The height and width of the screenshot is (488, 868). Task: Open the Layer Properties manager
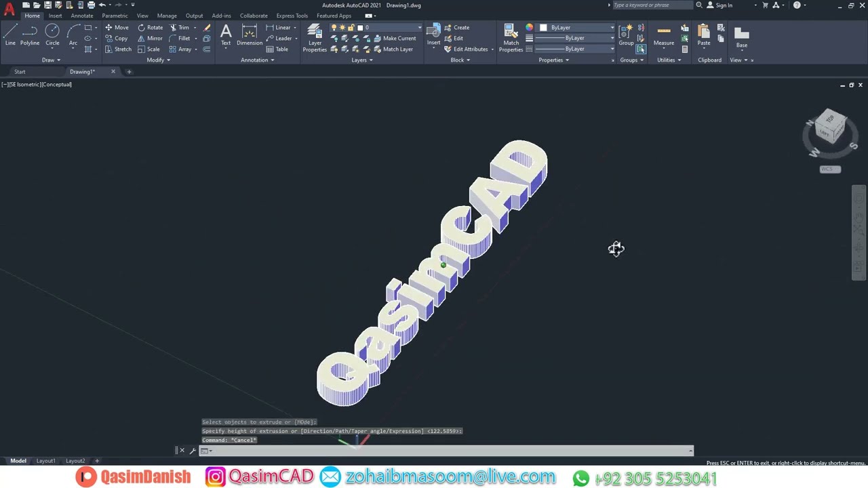[315, 37]
